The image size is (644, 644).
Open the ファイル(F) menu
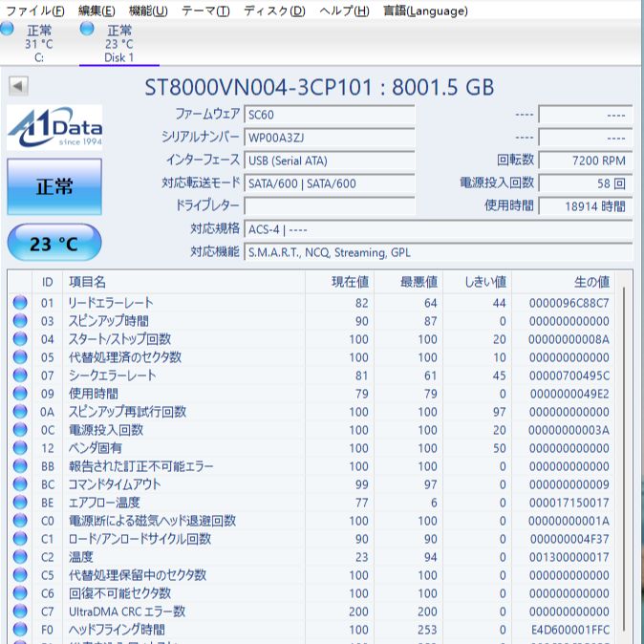[x=35, y=11]
